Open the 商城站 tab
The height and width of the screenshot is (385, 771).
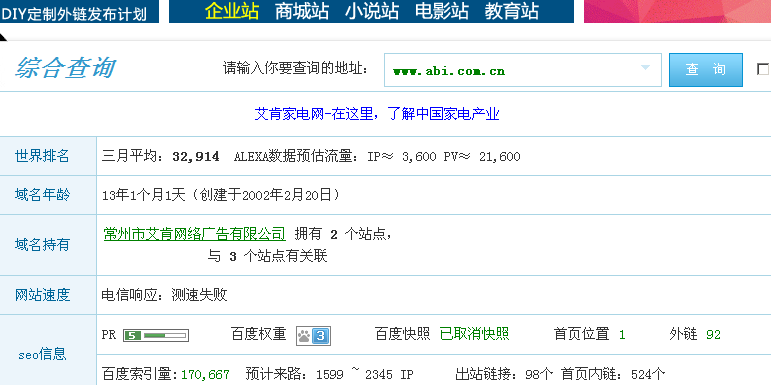click(301, 11)
